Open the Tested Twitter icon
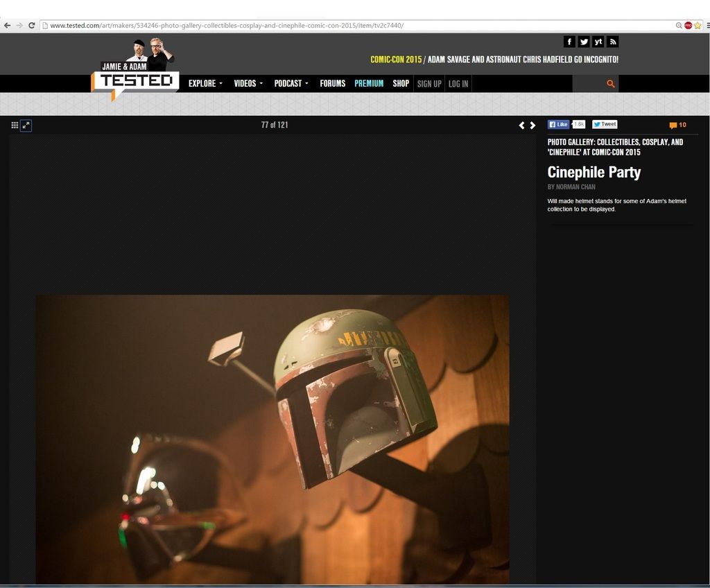Viewport: 710px width, 588px height. coord(584,42)
